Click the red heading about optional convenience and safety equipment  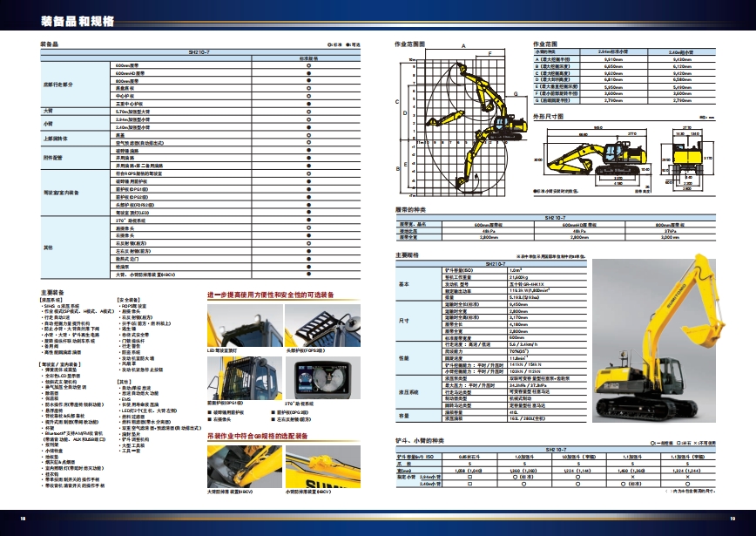[x=271, y=295]
